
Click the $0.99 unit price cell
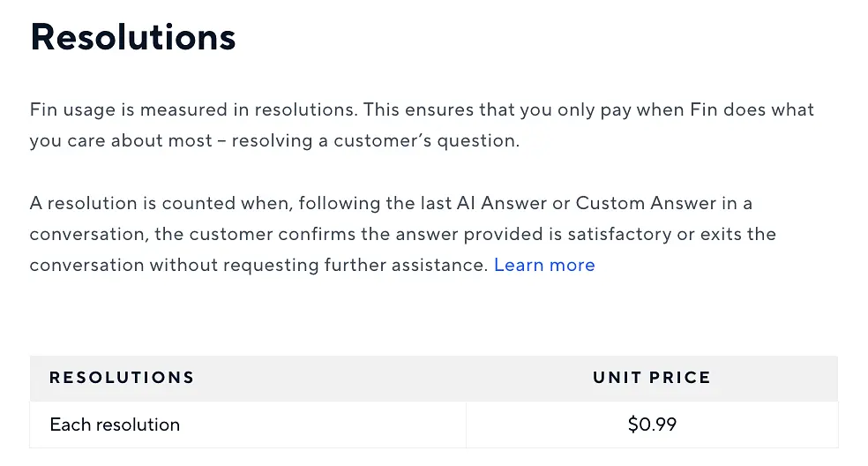coord(652,425)
